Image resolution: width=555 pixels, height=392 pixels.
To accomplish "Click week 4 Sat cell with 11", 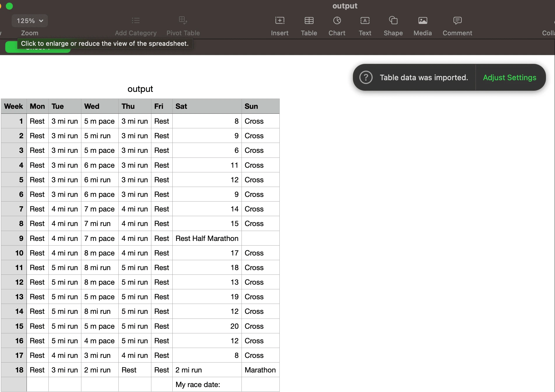I will coord(207,165).
